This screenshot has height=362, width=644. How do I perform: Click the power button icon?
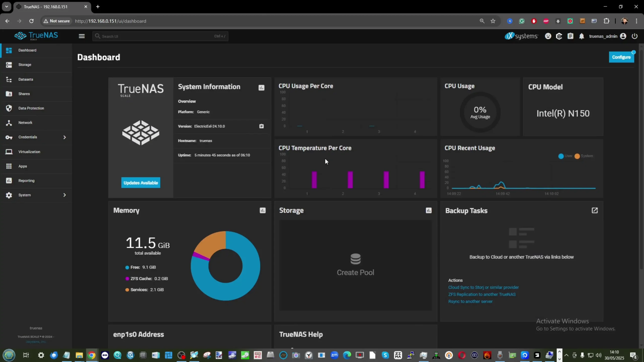coord(634,36)
